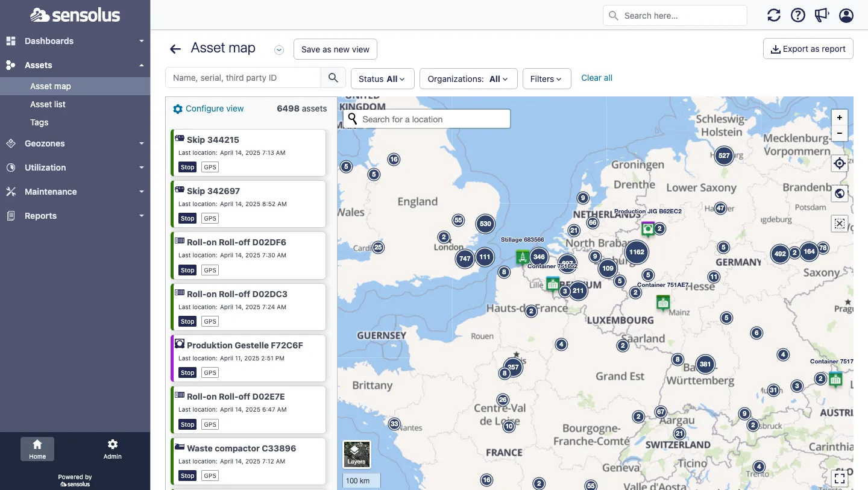Viewport: 868px width, 490px height.
Task: Click the back arrow beside Asset map
Action: click(x=175, y=49)
